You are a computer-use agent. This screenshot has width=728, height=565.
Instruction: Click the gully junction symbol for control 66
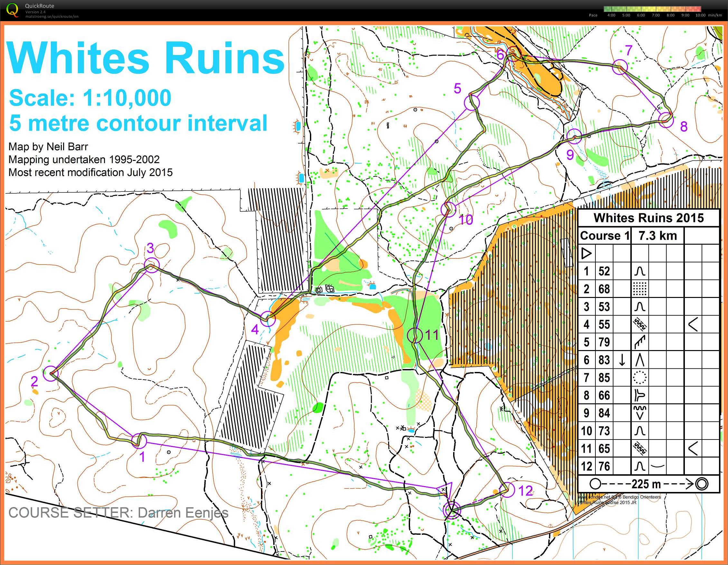(x=640, y=396)
